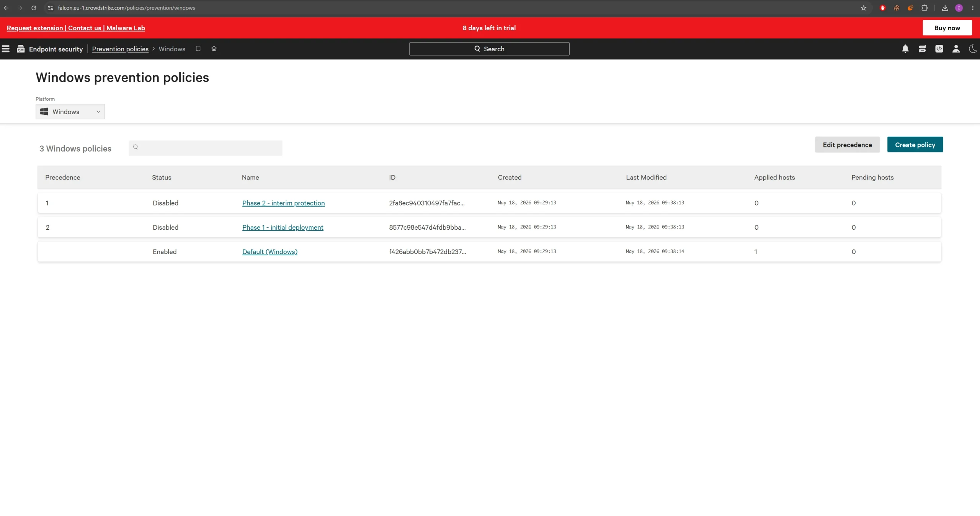This screenshot has width=980, height=516.
Task: Click the Endpoint security module icon
Action: click(21, 49)
